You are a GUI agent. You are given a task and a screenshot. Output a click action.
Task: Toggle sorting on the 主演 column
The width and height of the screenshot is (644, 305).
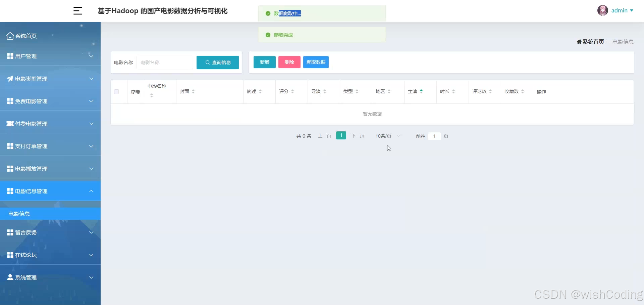coord(422,91)
